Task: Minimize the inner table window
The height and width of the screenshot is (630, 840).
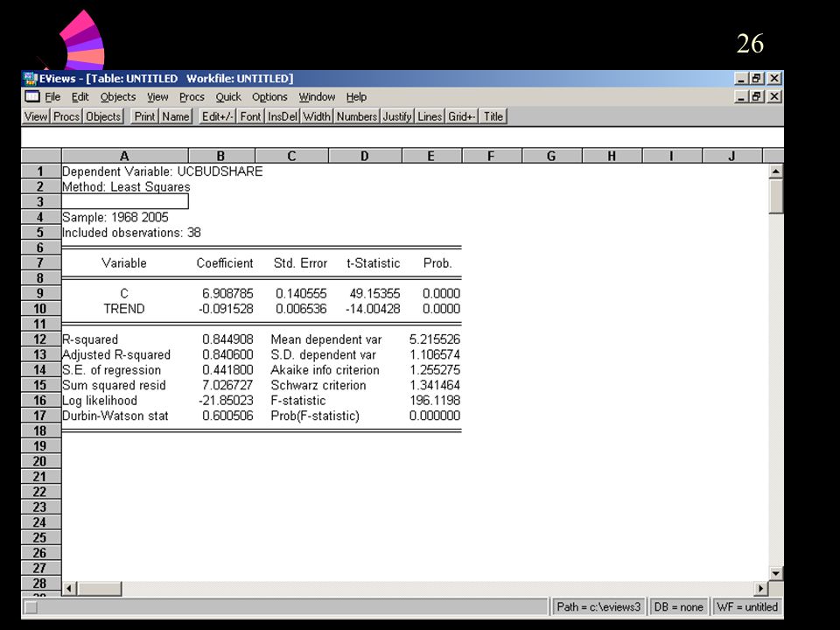Action: pos(741,97)
